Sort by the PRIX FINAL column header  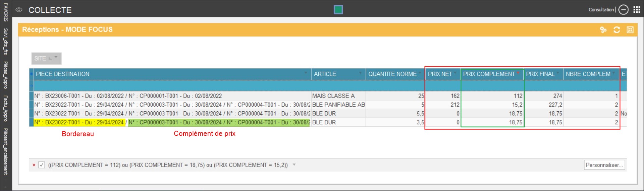(x=540, y=74)
